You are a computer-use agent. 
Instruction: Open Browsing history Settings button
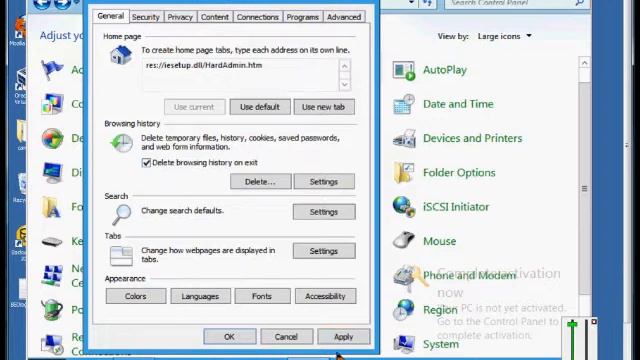tap(324, 182)
